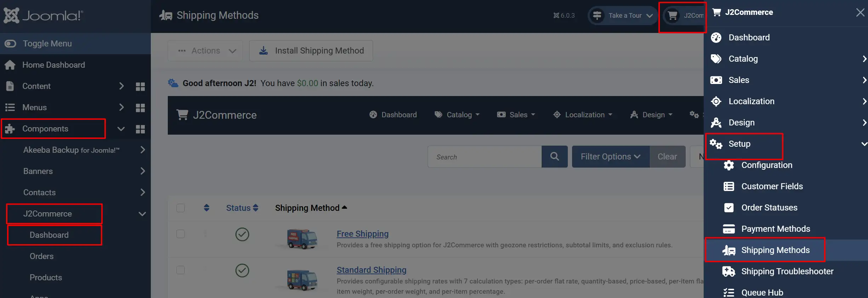Toggle Standard Shipping published status

pyautogui.click(x=242, y=270)
